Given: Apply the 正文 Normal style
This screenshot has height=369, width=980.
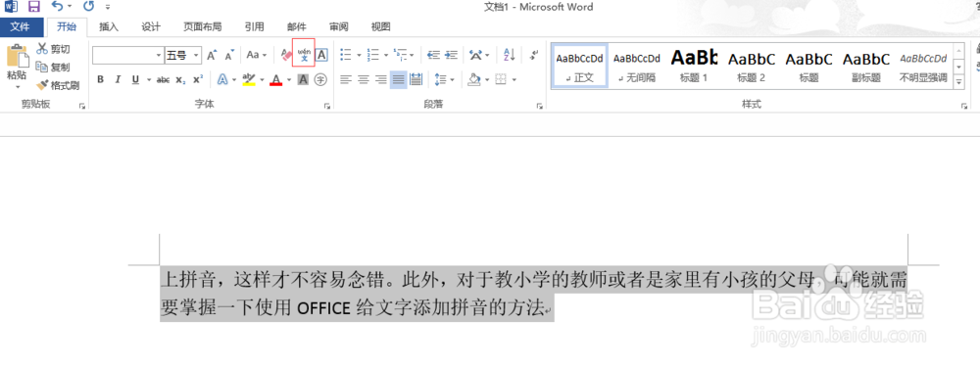Looking at the screenshot, I should (x=580, y=66).
